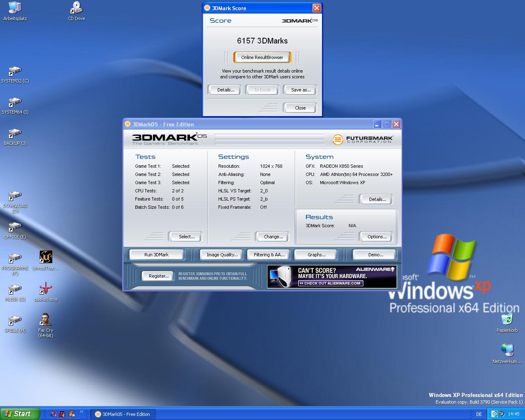The height and width of the screenshot is (420, 525).
Task: Click the Alienware advertisement banner
Action: [x=332, y=276]
